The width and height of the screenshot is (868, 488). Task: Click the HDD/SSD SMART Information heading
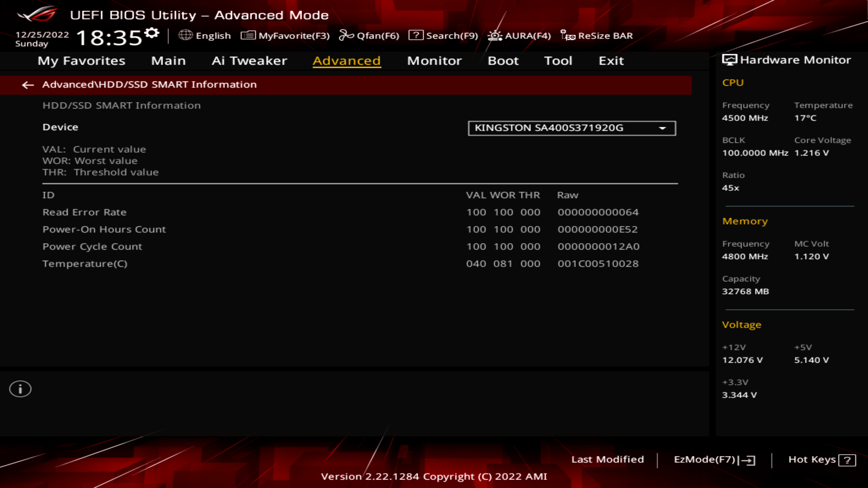tap(122, 106)
